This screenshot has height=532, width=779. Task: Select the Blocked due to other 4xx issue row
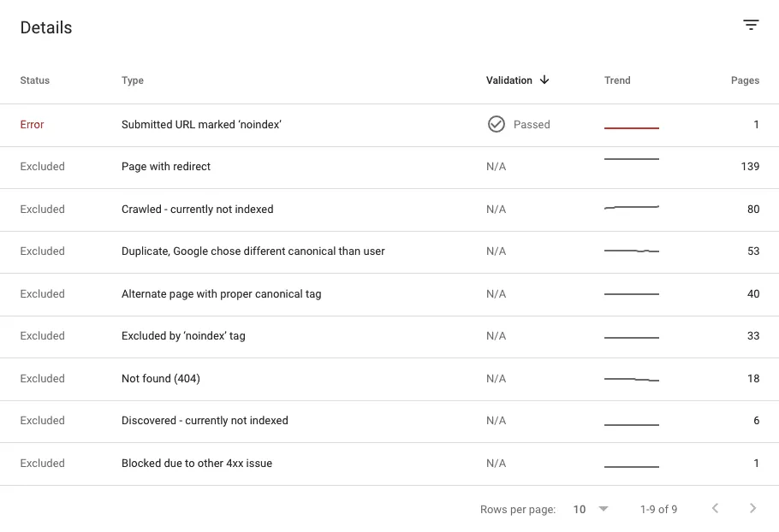(196, 463)
